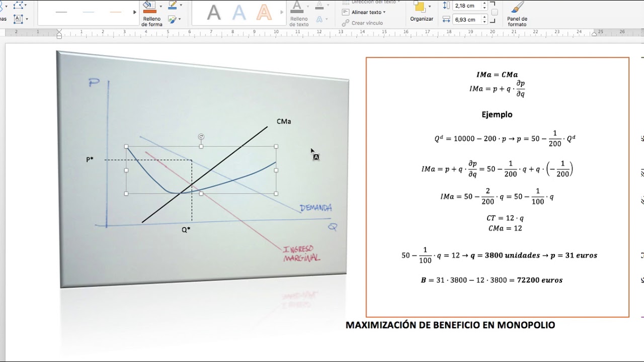The image size is (644, 362).
Task: Click the Crear vínculo link button
Action: coord(362,23)
